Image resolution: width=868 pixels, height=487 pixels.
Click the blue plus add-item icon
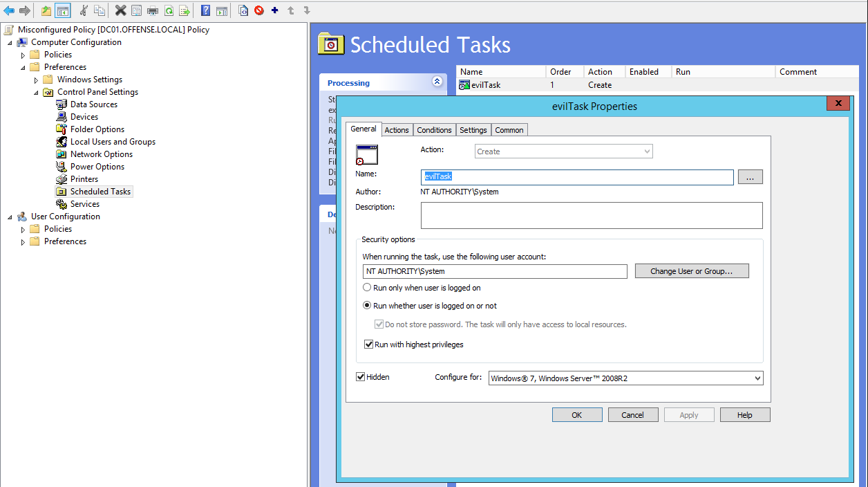(274, 10)
